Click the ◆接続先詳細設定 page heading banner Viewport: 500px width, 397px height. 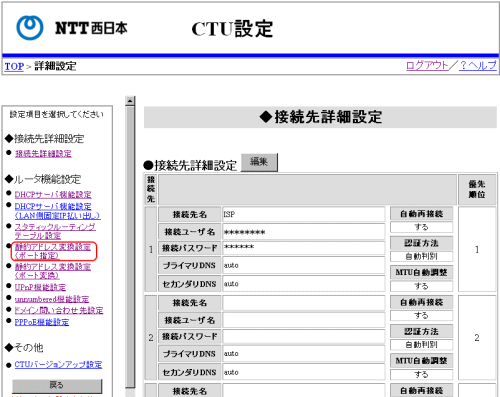(x=320, y=117)
